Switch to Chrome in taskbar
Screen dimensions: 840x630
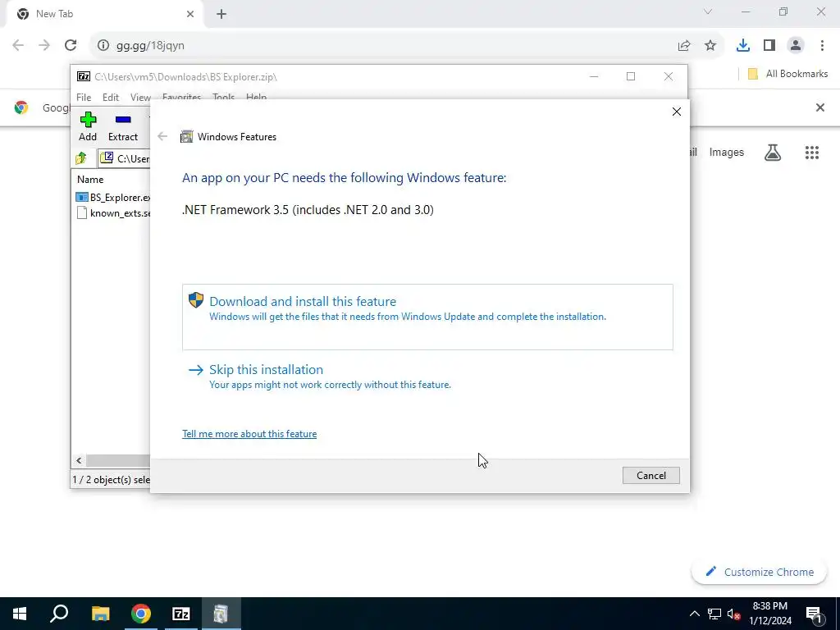coord(141,614)
